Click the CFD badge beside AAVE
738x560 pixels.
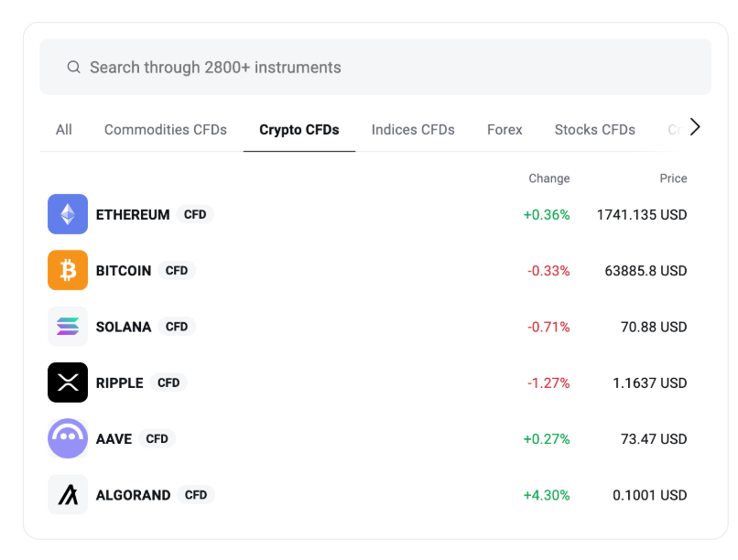[157, 438]
